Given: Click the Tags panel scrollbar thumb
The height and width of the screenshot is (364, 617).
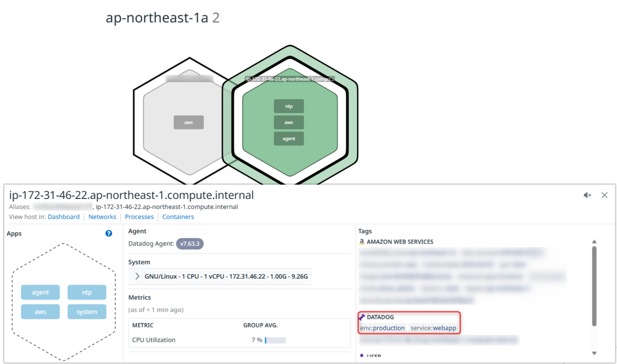Looking at the screenshot, I should [594, 286].
